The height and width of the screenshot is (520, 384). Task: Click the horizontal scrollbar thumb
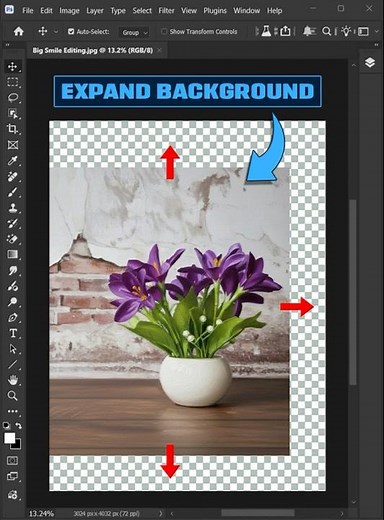(x=258, y=513)
